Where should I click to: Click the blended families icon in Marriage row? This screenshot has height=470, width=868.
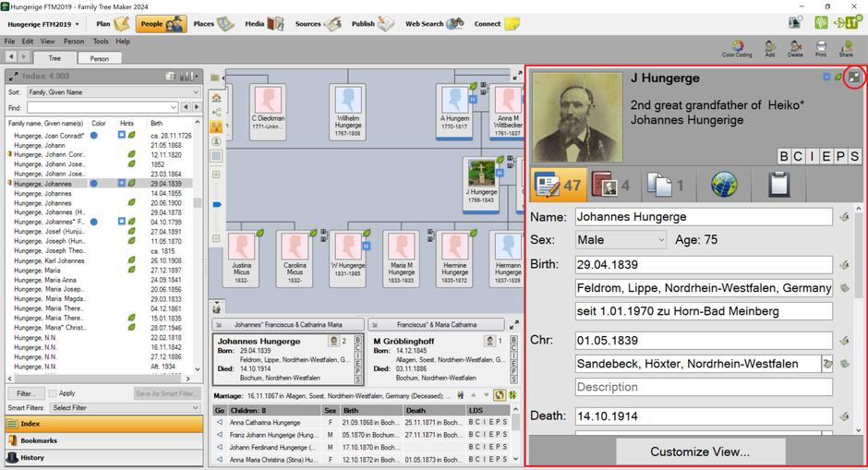click(461, 395)
